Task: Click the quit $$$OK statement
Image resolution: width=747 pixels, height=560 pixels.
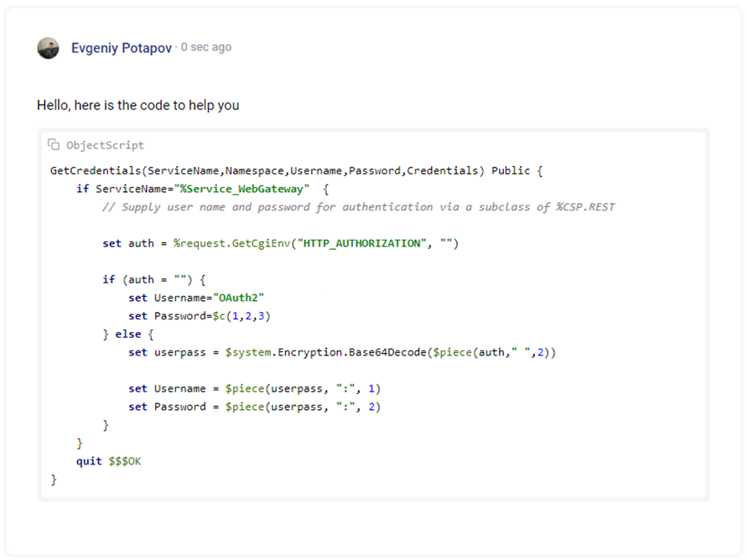Action: pos(109,461)
